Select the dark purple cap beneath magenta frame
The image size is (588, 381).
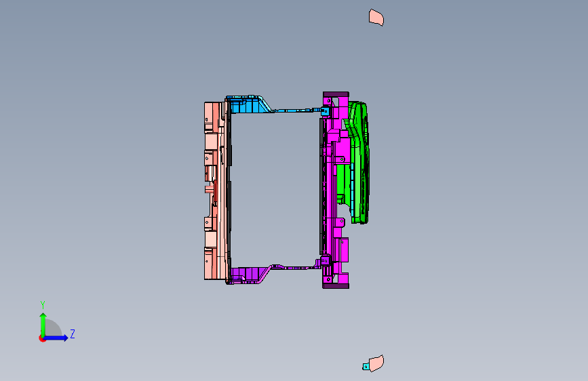click(x=336, y=286)
